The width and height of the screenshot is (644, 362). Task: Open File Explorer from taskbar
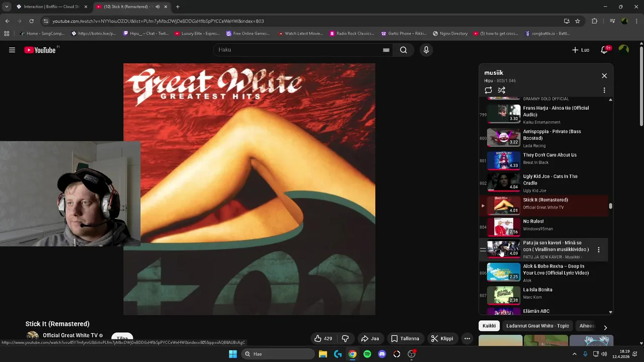coord(323,354)
